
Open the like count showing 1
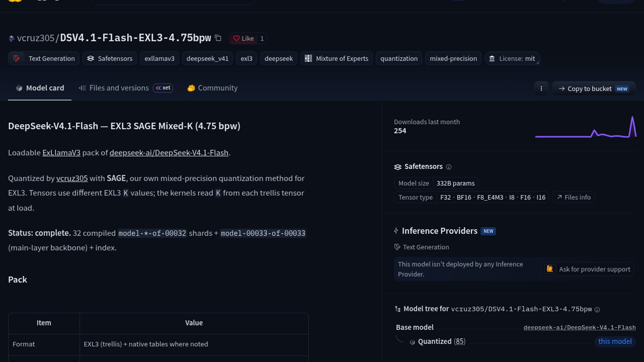262,38
